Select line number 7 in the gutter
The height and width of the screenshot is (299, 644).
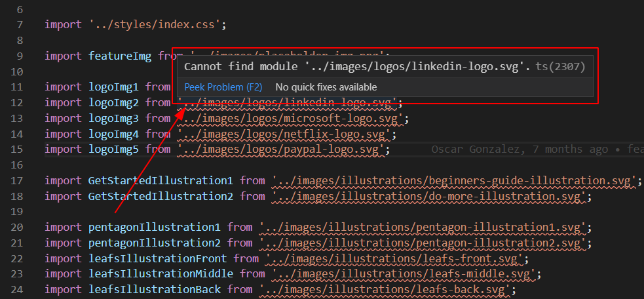[x=20, y=25]
